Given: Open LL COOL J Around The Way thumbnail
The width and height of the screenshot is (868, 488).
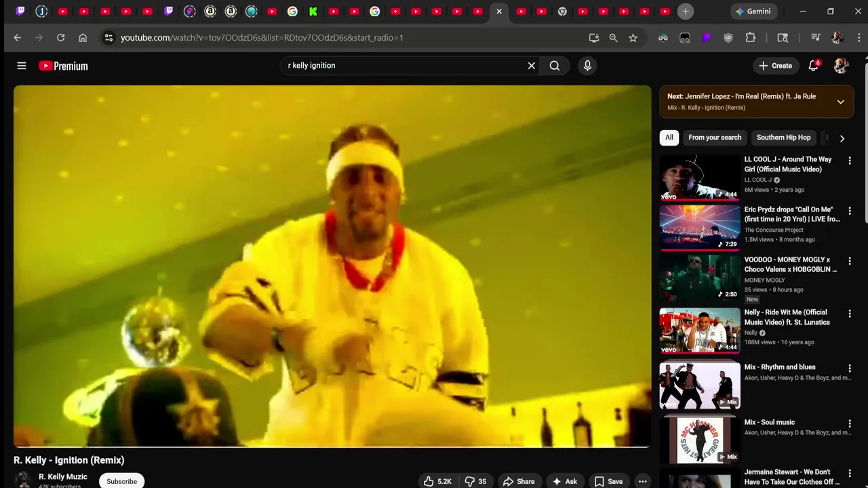Looking at the screenshot, I should (x=700, y=178).
